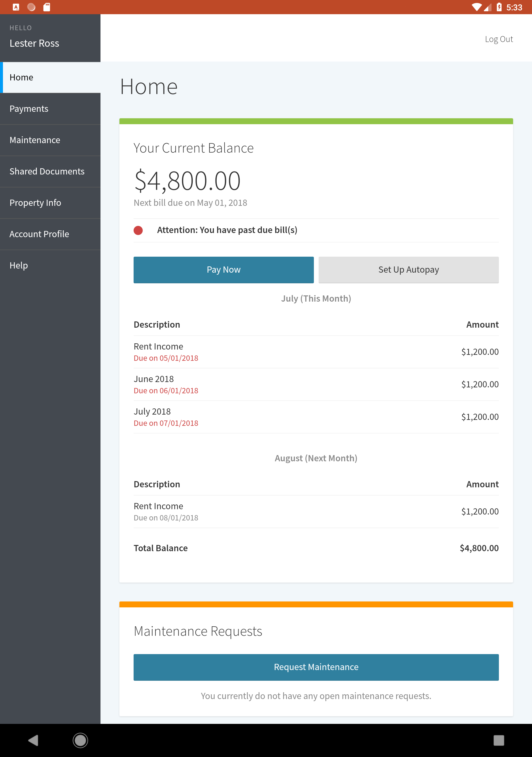Click the Pay Now button
The image size is (532, 757).
tap(223, 270)
